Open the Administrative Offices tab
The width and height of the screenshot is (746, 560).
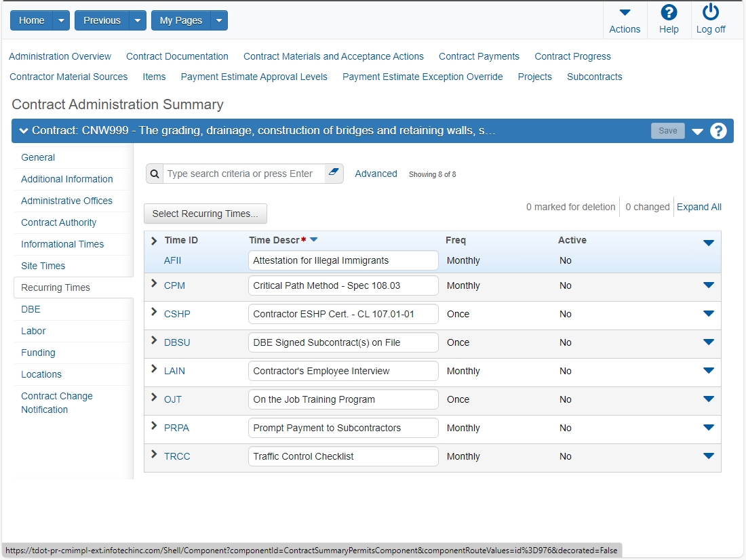pyautogui.click(x=66, y=201)
